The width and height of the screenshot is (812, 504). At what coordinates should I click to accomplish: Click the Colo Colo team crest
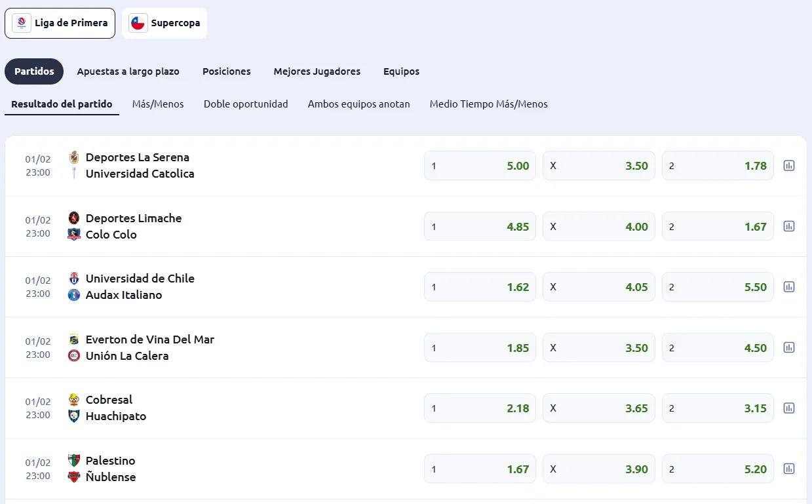click(74, 235)
